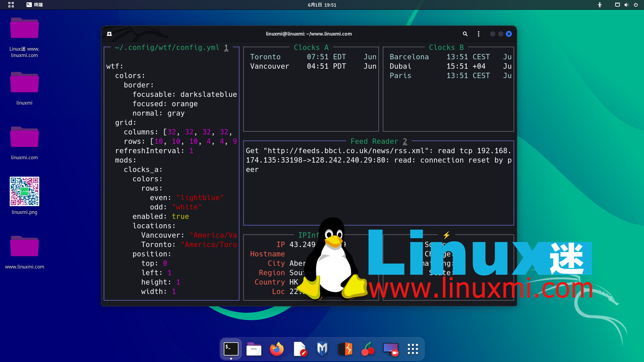Open the power menu in top bar
The height and width of the screenshot is (362, 644).
[x=636, y=5]
